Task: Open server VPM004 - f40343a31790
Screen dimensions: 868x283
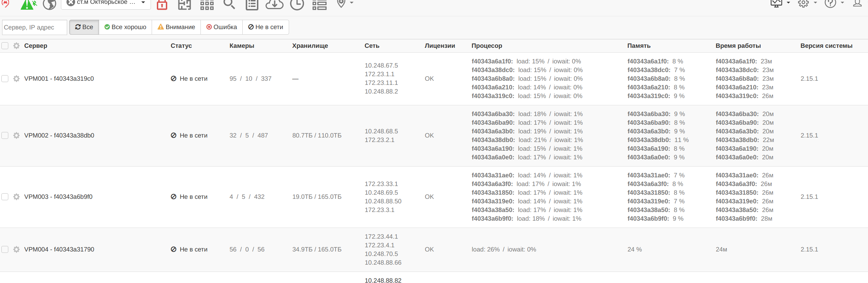Action: point(59,249)
